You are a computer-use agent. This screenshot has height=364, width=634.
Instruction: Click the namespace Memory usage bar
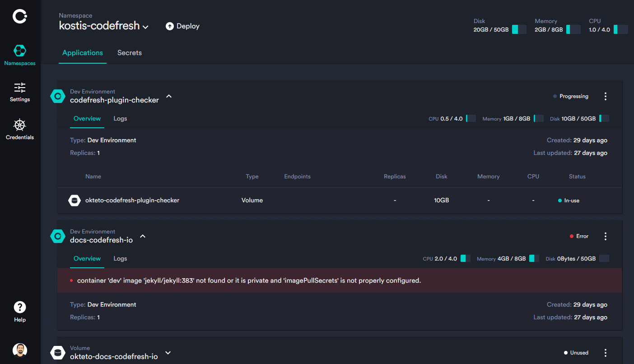(573, 29)
